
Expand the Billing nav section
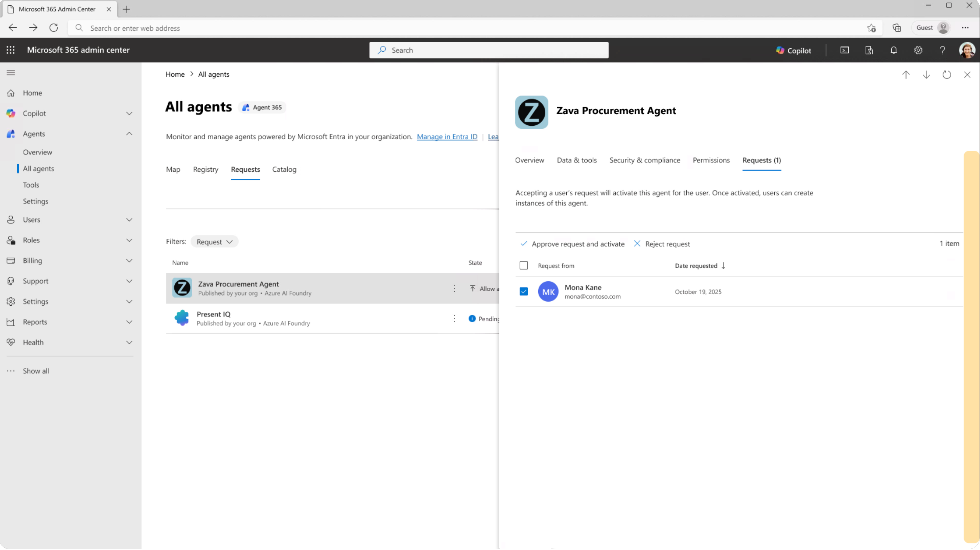(129, 261)
